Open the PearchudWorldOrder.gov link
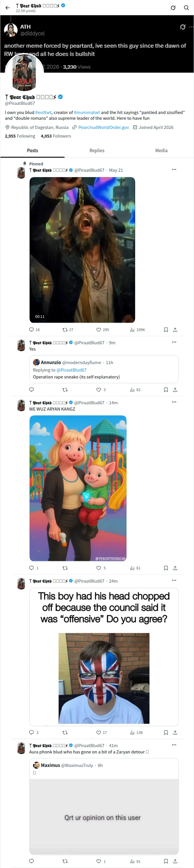The height and width of the screenshot is (868, 194). click(x=103, y=127)
